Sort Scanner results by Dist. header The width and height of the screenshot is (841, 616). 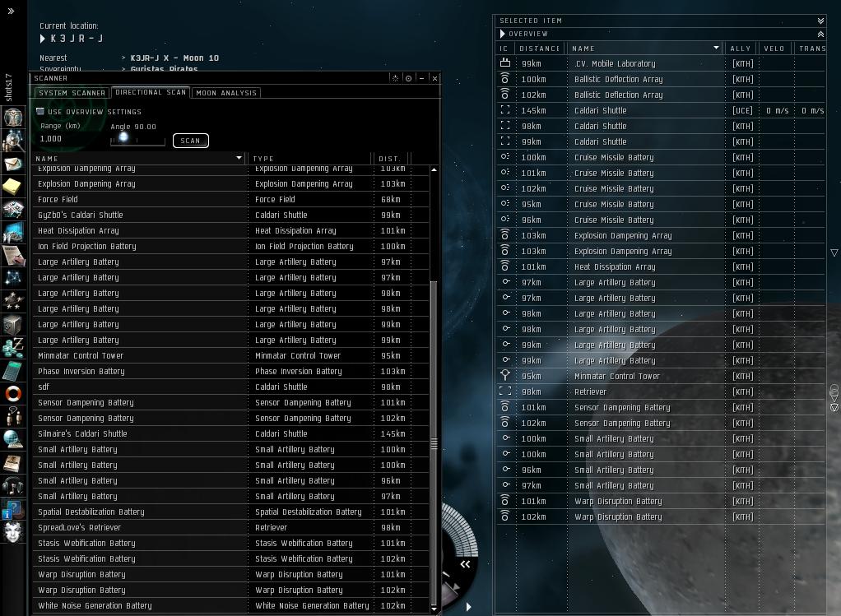click(x=390, y=158)
